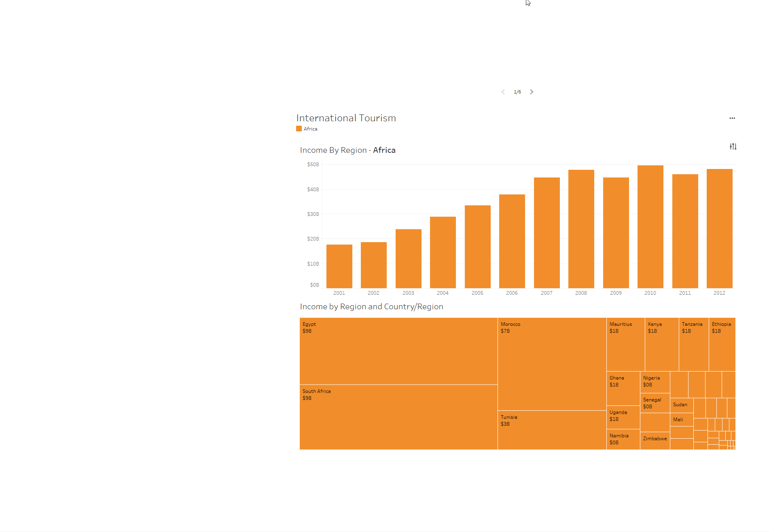Click the next page arrow
The width and height of the screenshot is (769, 532).
pos(532,92)
